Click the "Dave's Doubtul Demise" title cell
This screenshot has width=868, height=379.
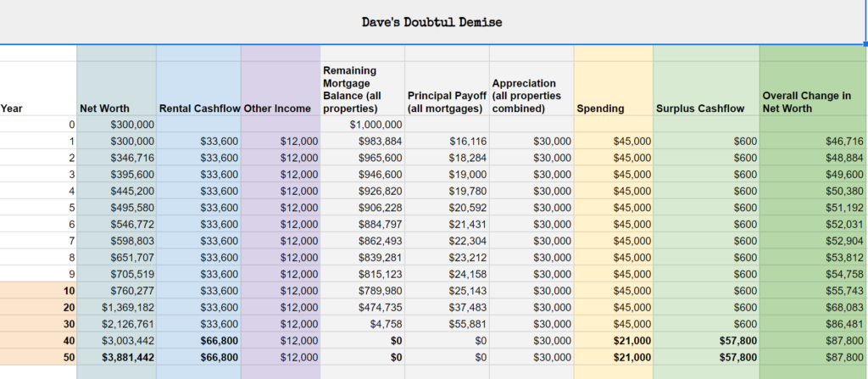point(432,22)
